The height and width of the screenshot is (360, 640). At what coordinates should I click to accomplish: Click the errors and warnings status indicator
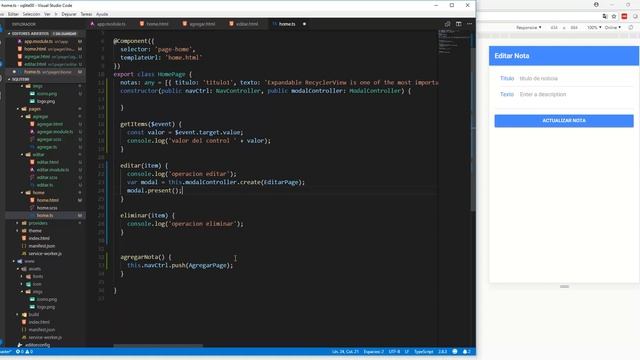click(x=24, y=351)
